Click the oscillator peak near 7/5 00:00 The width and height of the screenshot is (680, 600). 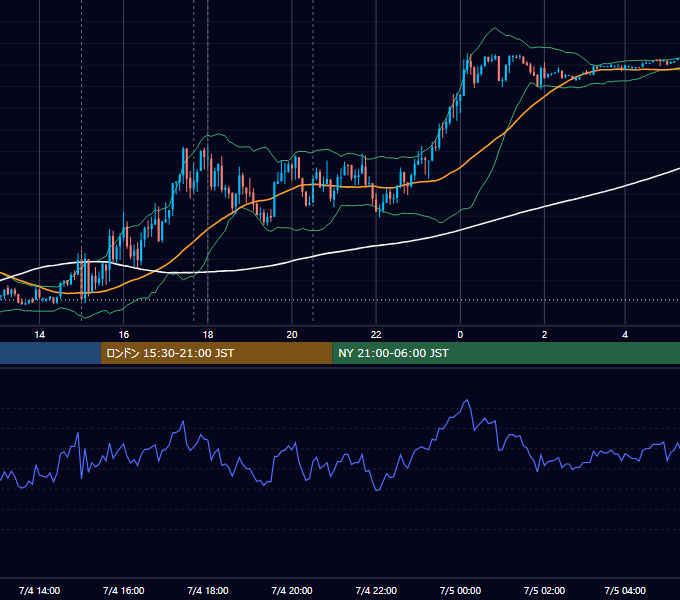coord(467,400)
